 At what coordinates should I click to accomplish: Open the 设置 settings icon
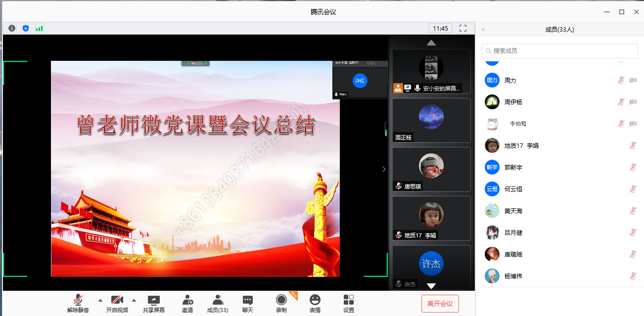point(349,300)
